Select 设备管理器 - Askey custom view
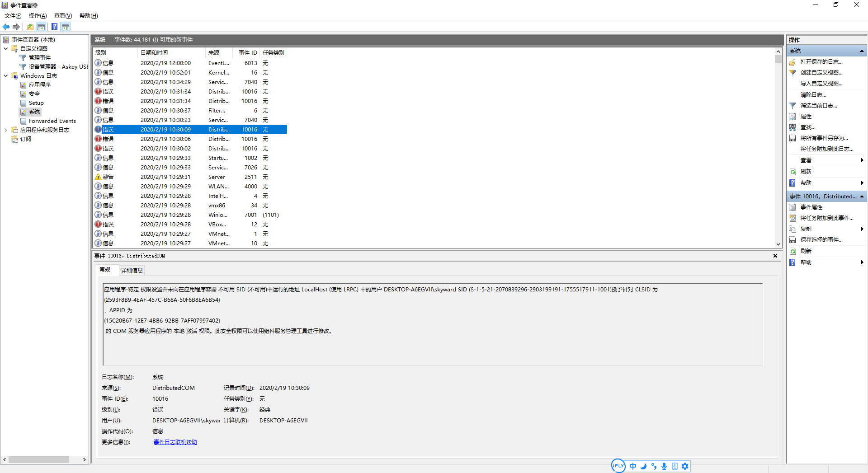 [x=58, y=67]
